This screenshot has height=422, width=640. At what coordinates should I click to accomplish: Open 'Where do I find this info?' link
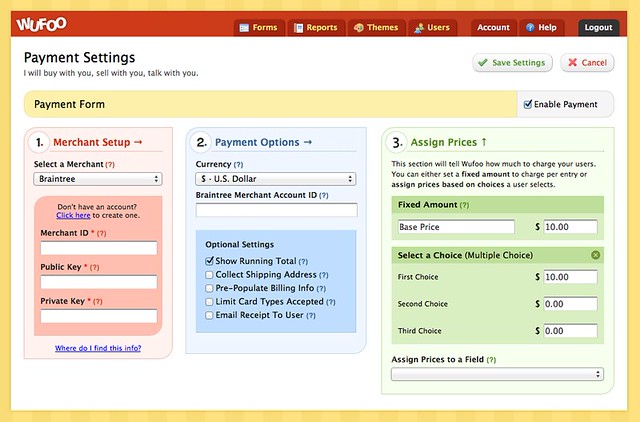(98, 348)
